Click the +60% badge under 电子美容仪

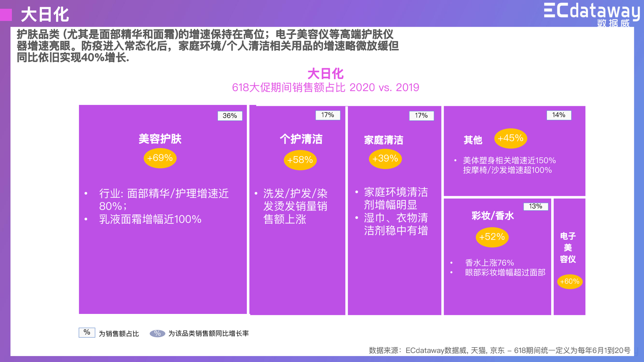click(570, 282)
